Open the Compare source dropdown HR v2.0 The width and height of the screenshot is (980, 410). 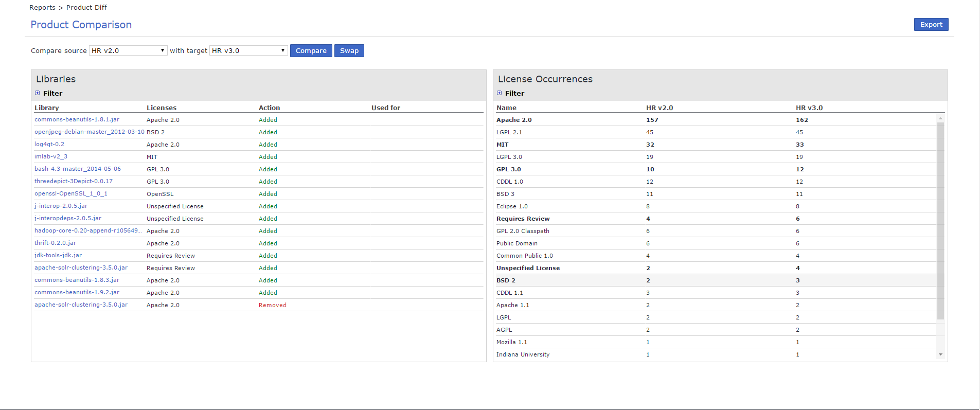[128, 50]
